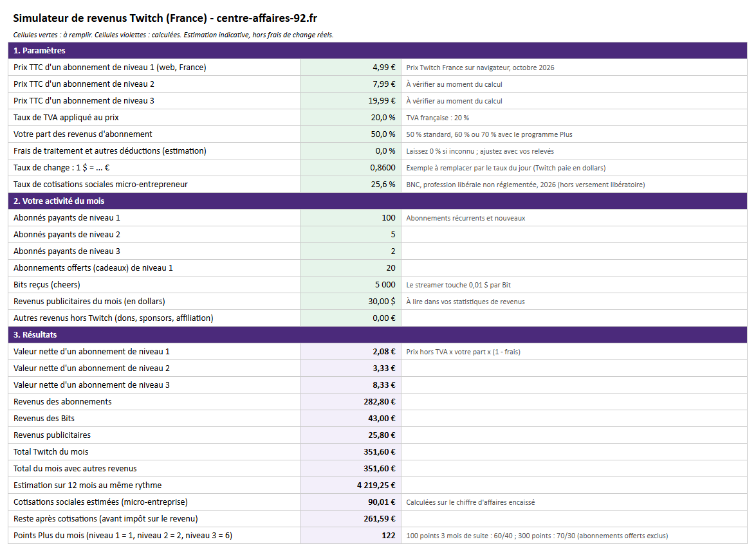This screenshot has height=553, width=756.
Task: Click the '3. Résultats' section header
Action: [378, 335]
